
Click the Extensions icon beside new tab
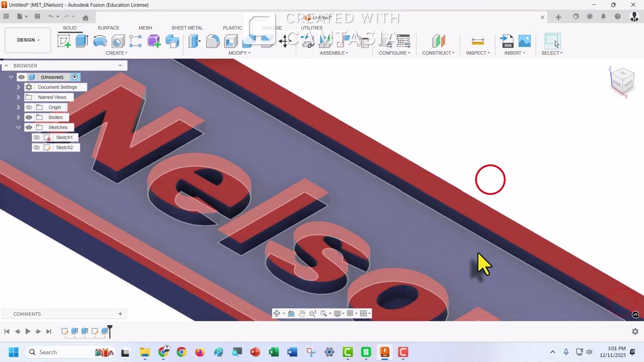[x=576, y=17]
